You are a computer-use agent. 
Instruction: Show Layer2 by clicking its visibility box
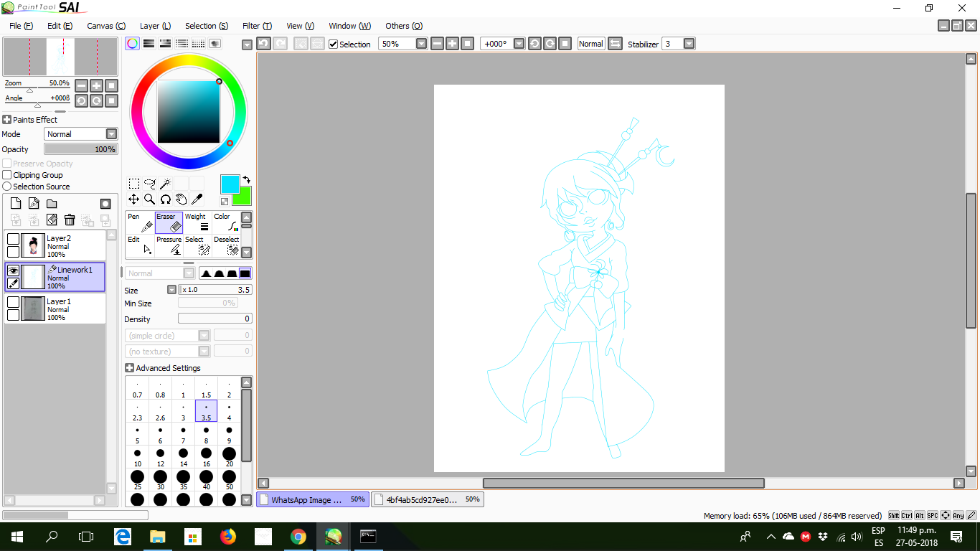[x=13, y=239]
